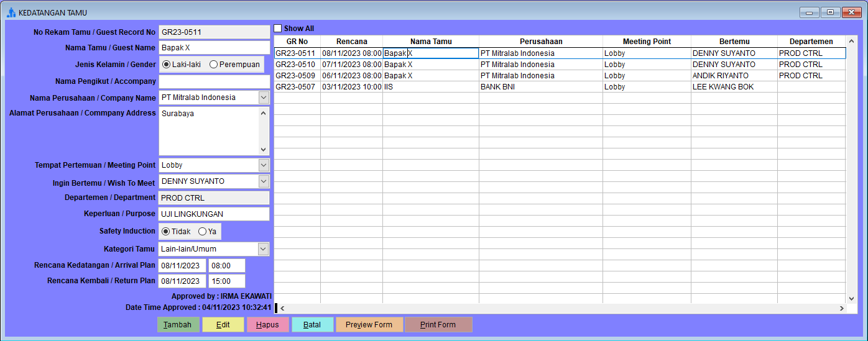The image size is (868, 341).
Task: Click the Keperluan / Purpose input field
Action: click(x=214, y=214)
